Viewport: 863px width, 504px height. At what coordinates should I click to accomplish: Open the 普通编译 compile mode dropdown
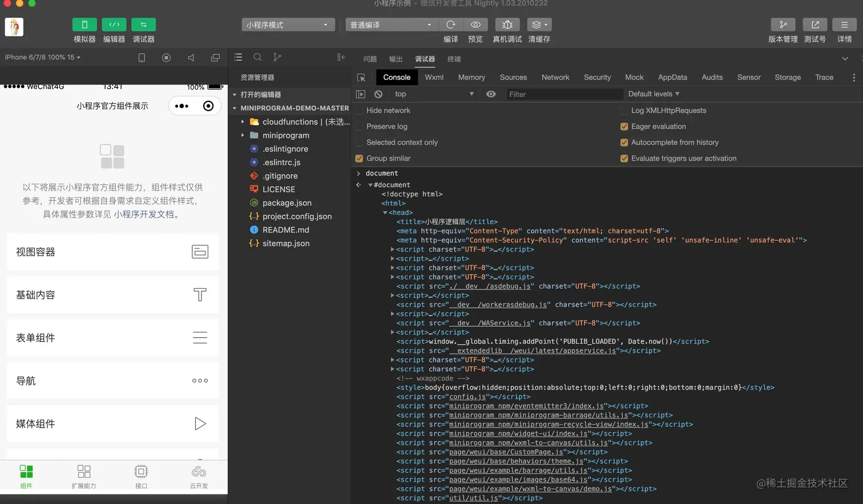click(x=392, y=25)
